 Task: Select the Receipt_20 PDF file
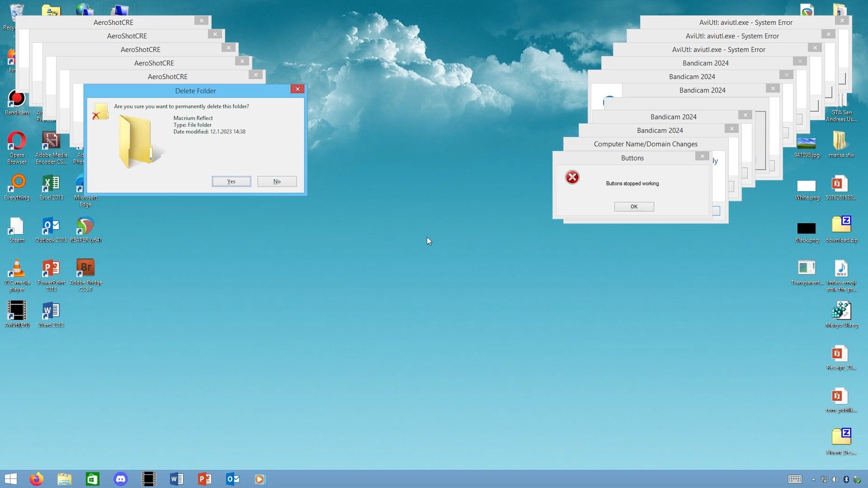click(x=841, y=357)
